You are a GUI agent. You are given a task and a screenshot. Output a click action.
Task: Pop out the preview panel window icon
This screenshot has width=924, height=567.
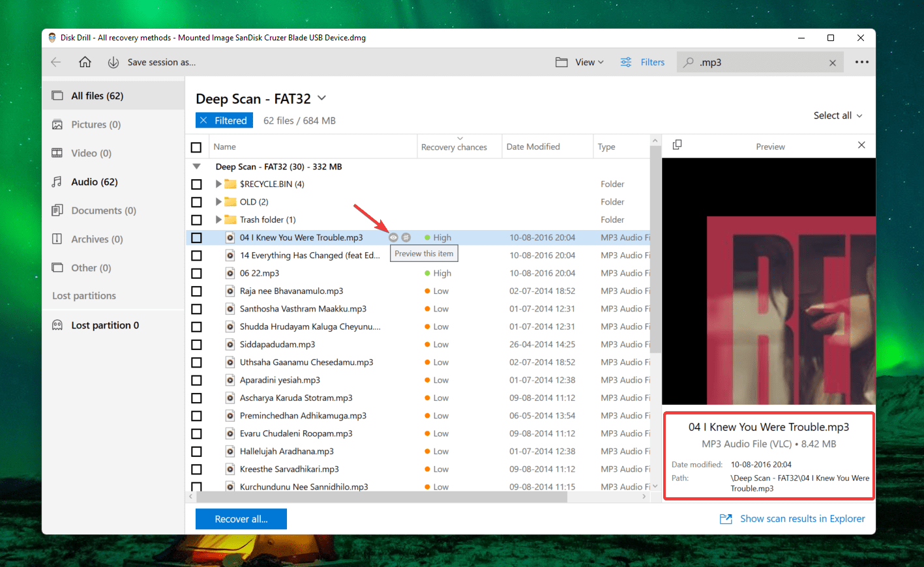point(677,145)
